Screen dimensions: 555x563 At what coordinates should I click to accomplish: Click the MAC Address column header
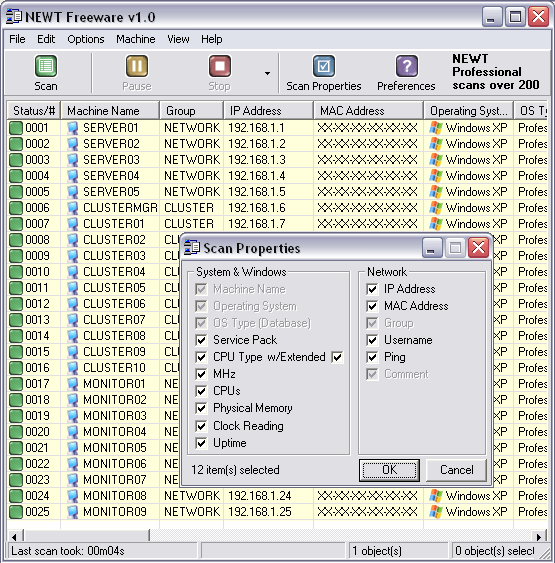(x=369, y=111)
